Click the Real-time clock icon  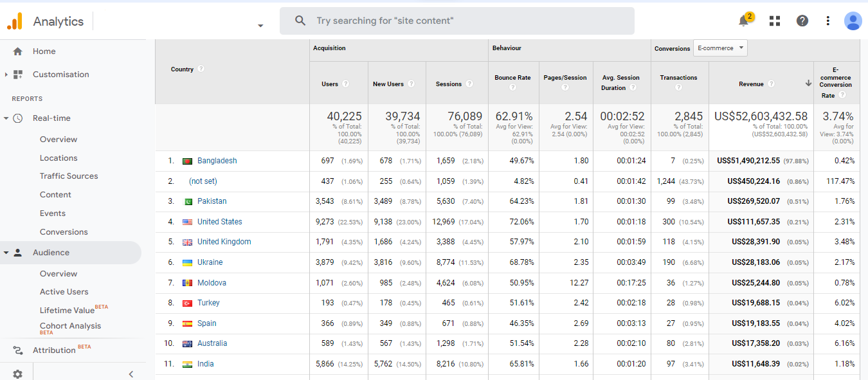click(18, 118)
